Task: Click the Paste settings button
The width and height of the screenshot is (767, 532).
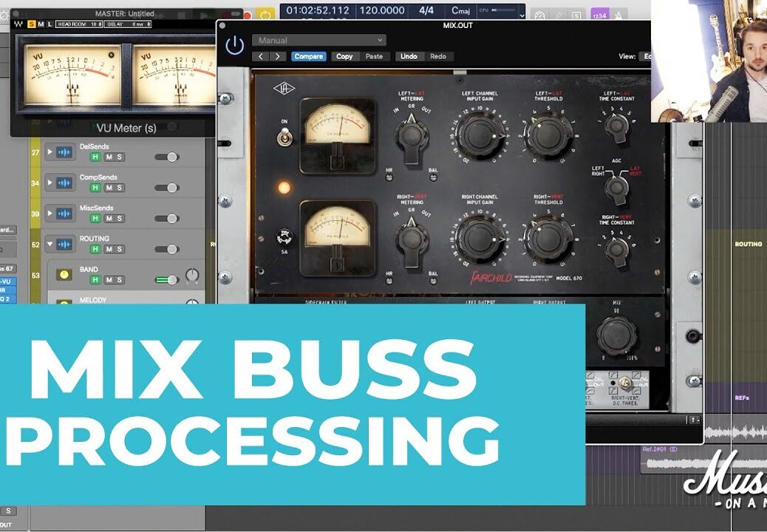Action: click(x=374, y=56)
